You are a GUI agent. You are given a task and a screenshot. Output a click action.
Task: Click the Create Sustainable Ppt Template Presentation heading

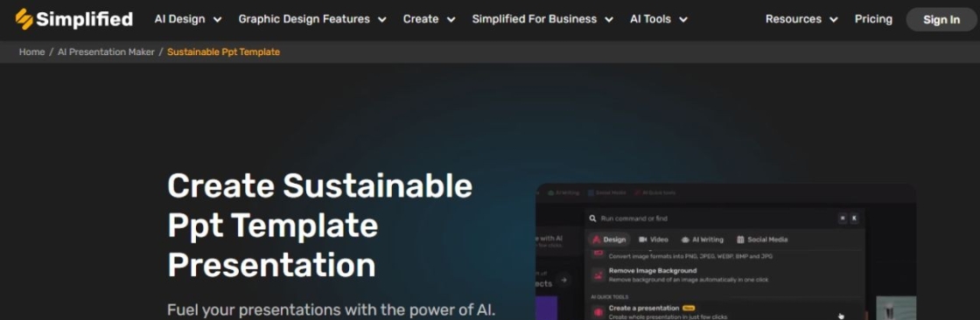pyautogui.click(x=319, y=225)
